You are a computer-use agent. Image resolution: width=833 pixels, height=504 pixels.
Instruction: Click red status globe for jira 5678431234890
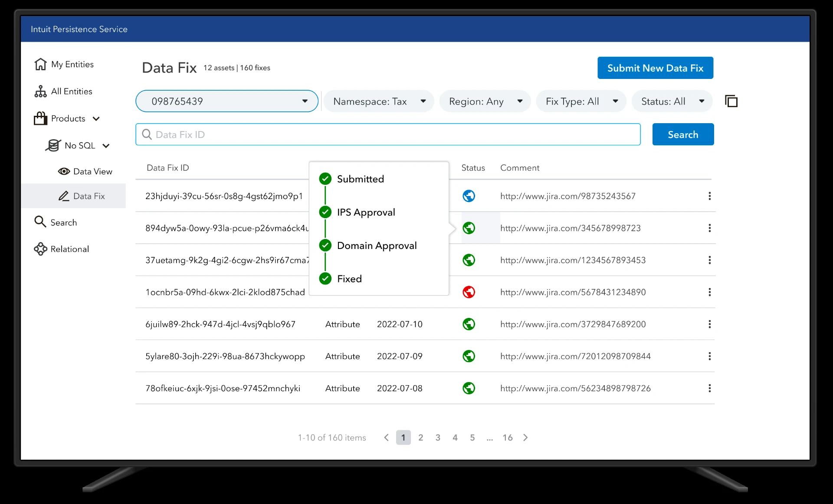click(x=469, y=292)
